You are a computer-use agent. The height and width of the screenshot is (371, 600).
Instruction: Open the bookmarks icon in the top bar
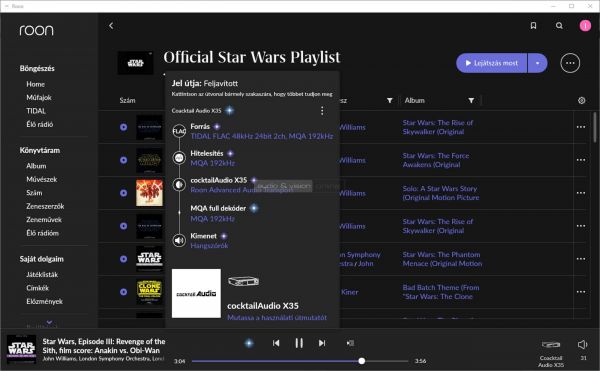point(533,26)
